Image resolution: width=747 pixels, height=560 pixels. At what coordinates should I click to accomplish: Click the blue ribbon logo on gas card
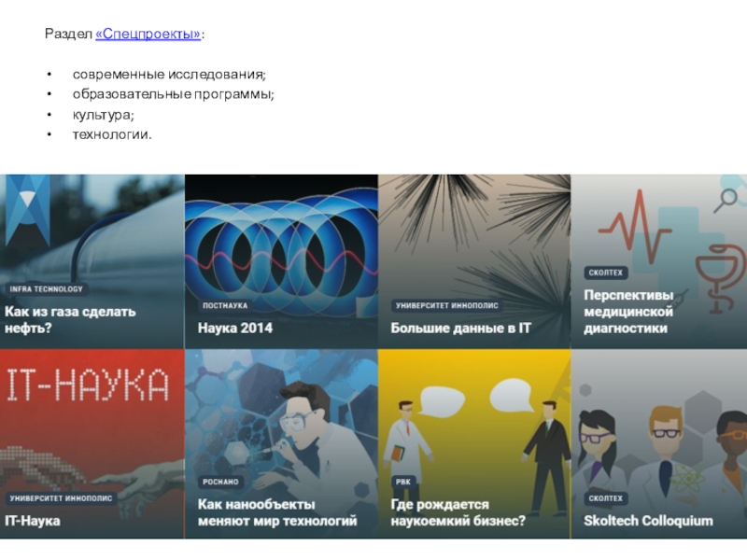tap(27, 209)
